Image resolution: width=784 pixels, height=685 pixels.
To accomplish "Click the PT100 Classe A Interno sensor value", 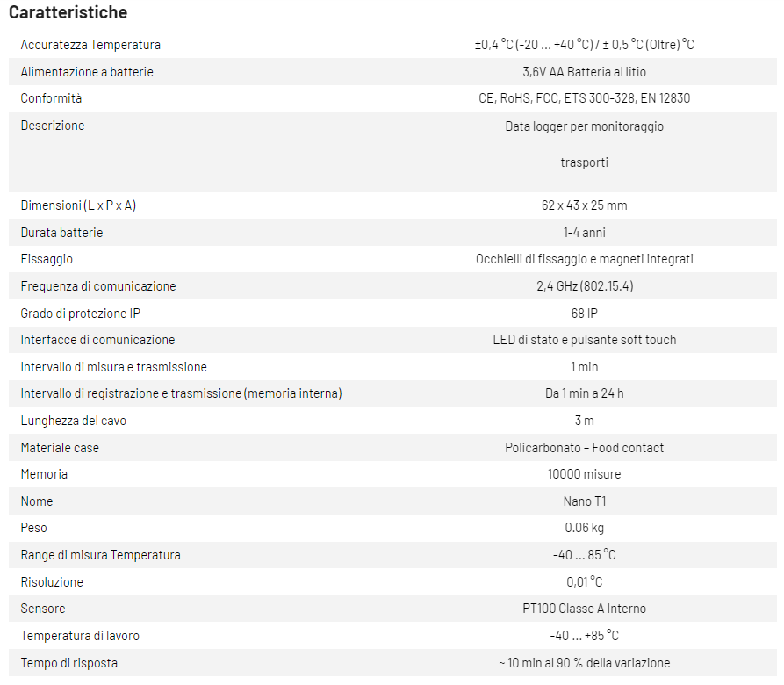I will coord(584,609).
